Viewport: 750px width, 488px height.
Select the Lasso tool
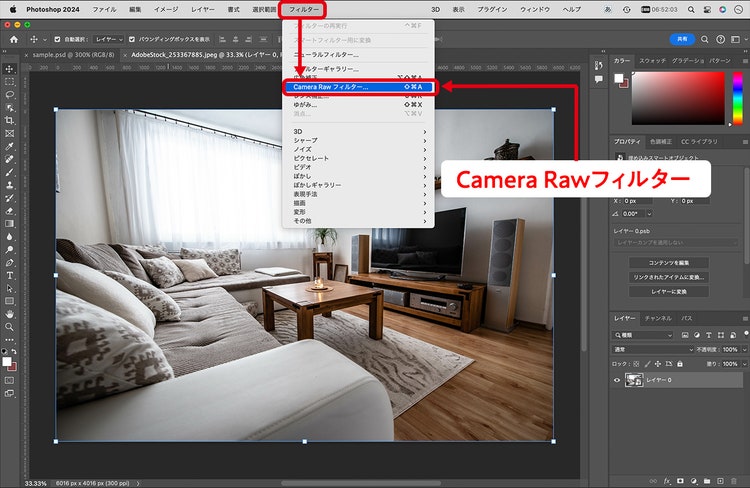click(9, 95)
